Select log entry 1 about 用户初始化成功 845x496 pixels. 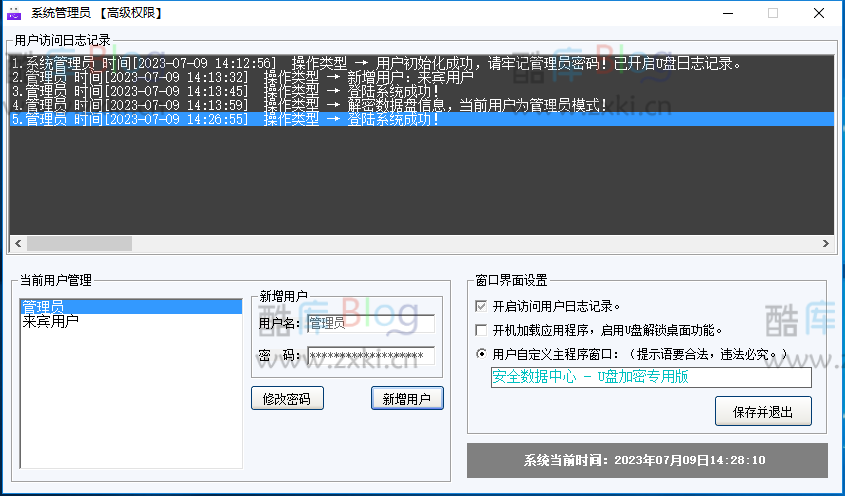[421, 64]
